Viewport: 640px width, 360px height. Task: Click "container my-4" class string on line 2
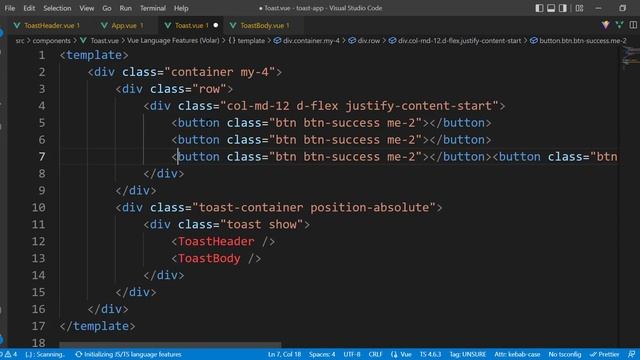(x=220, y=72)
